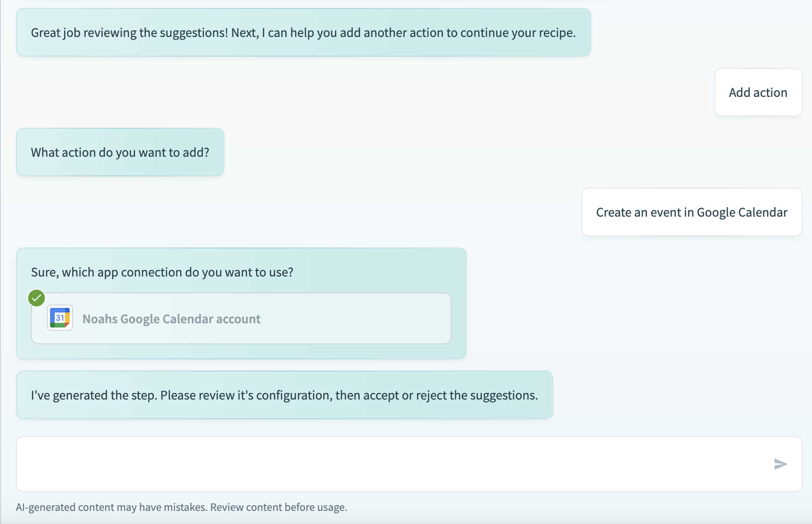Enable the Noahs Google Calendar account connection
Viewport: 812px width, 524px height.
pyautogui.click(x=241, y=318)
